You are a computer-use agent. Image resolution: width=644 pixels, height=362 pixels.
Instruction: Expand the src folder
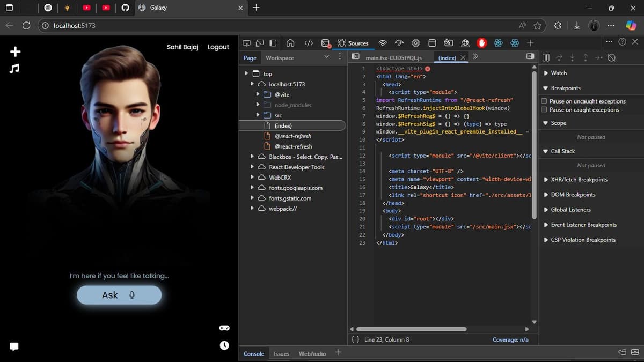click(x=258, y=115)
